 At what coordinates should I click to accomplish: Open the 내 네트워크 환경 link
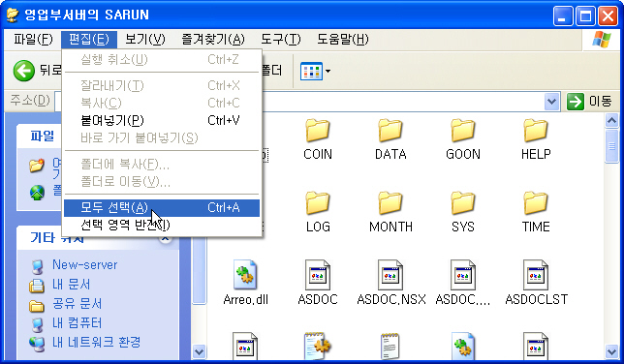coord(96,342)
